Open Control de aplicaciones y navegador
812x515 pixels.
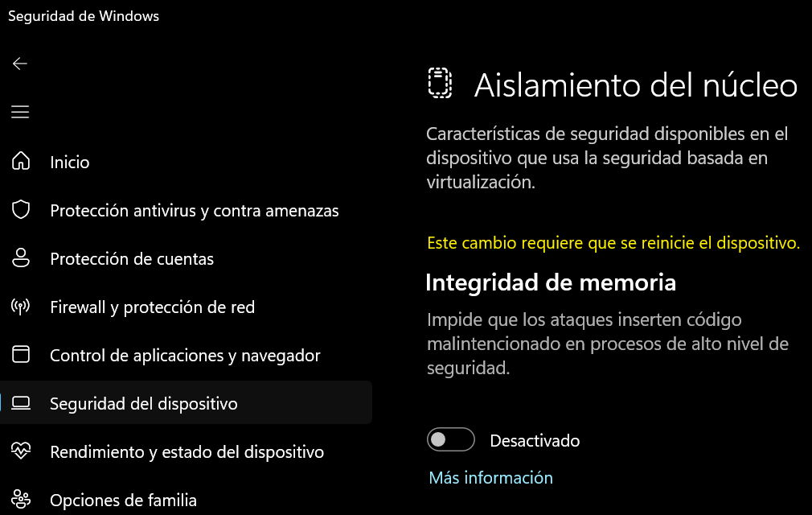click(185, 356)
